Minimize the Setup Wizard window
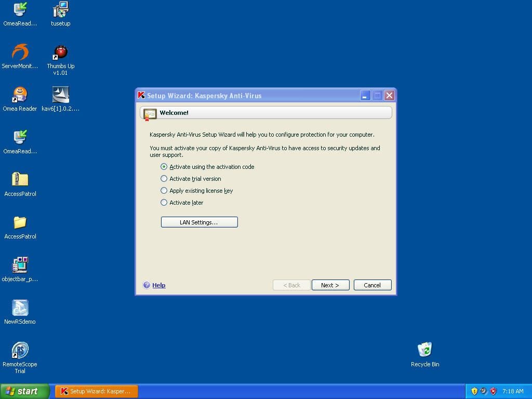Viewport: 532px width, 399px height. click(365, 96)
